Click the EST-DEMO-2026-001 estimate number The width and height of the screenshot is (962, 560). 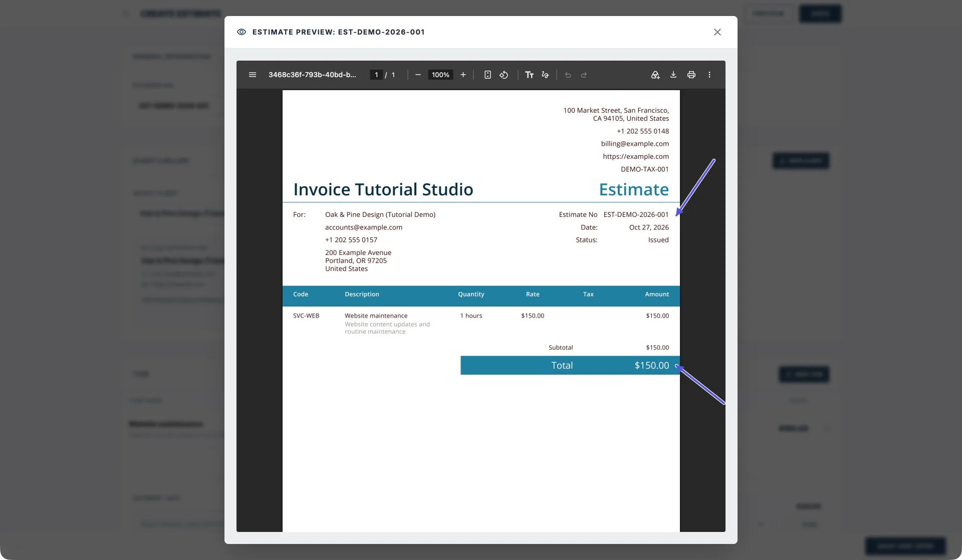(636, 214)
